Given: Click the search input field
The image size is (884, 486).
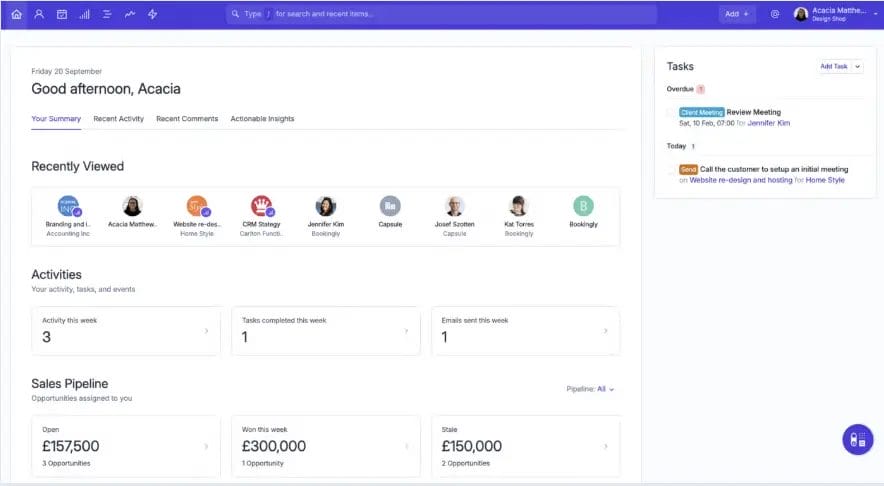Looking at the screenshot, I should (x=441, y=14).
